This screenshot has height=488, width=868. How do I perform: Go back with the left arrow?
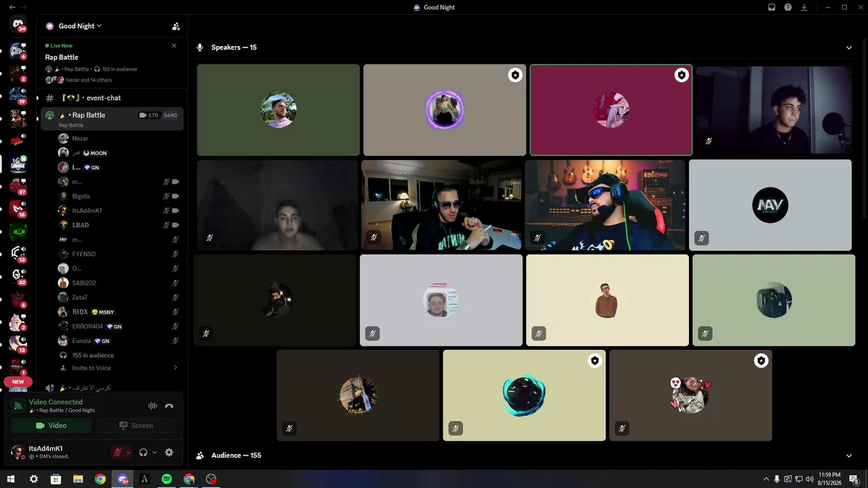point(12,7)
